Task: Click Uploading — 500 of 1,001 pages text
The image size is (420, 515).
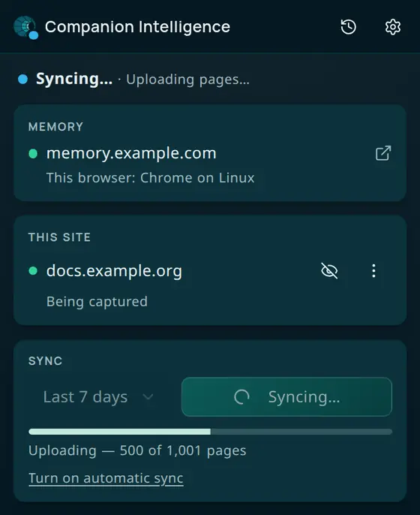Action: 137,450
